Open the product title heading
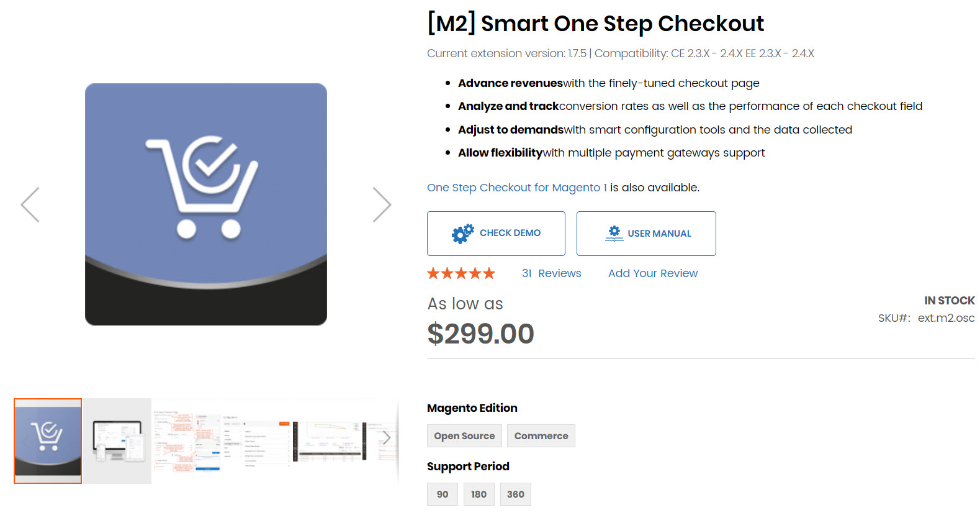The height and width of the screenshot is (515, 980). [x=595, y=23]
